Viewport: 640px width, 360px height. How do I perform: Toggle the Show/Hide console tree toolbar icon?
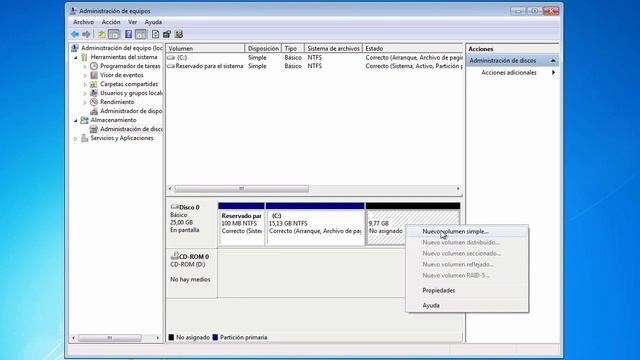114,34
